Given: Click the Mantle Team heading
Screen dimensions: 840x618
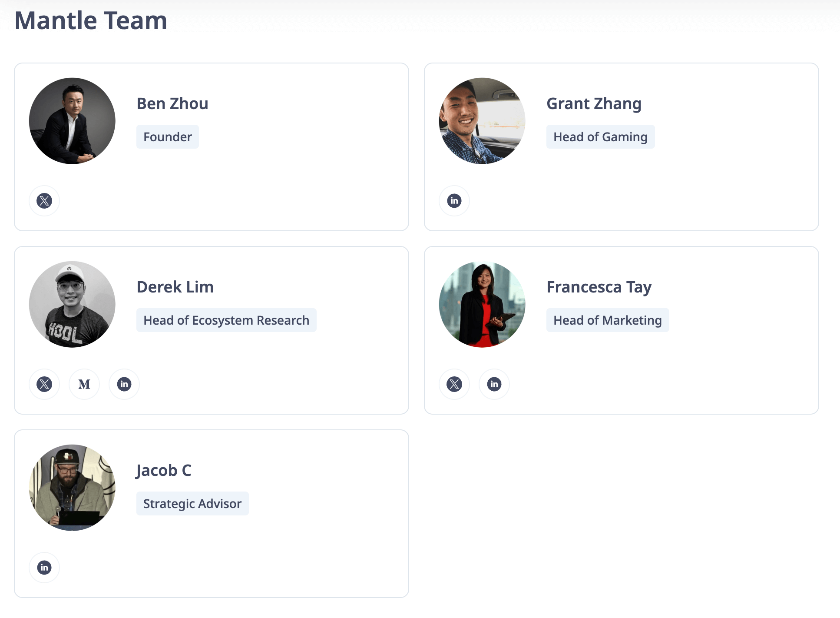Looking at the screenshot, I should pos(91,20).
